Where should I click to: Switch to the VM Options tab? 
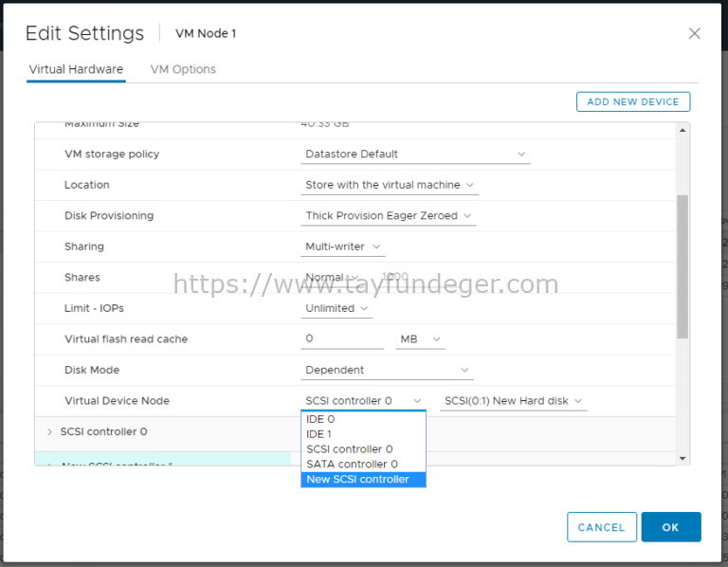(x=183, y=69)
